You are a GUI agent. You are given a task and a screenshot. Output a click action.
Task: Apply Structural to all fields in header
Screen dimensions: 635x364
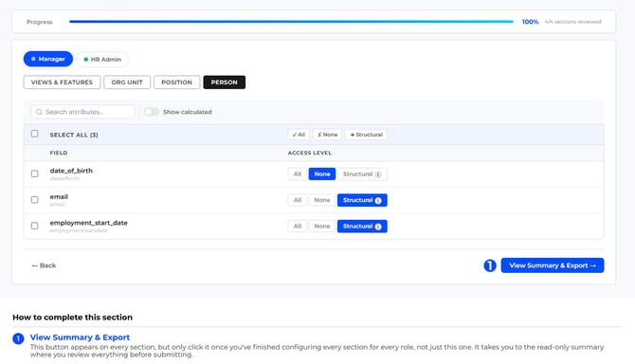point(366,135)
